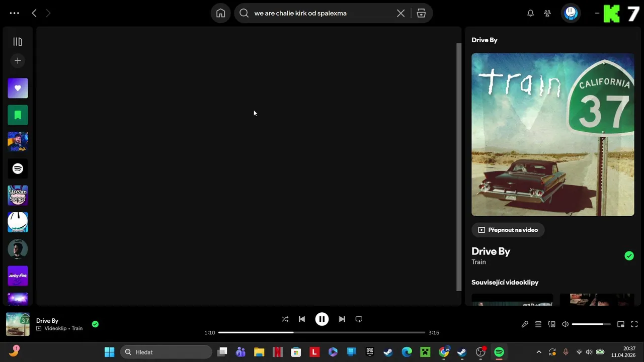
Task: Click Přepnout na video button
Action: [508, 230]
